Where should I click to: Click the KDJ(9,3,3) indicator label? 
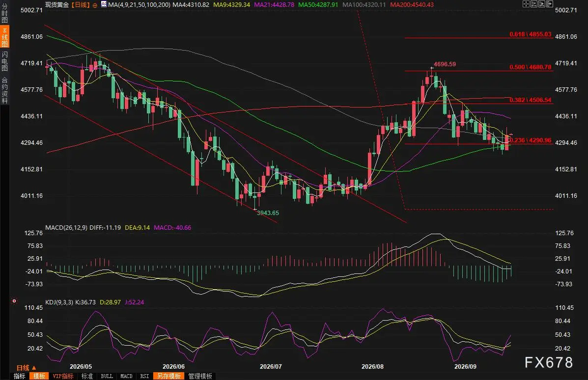point(59,302)
